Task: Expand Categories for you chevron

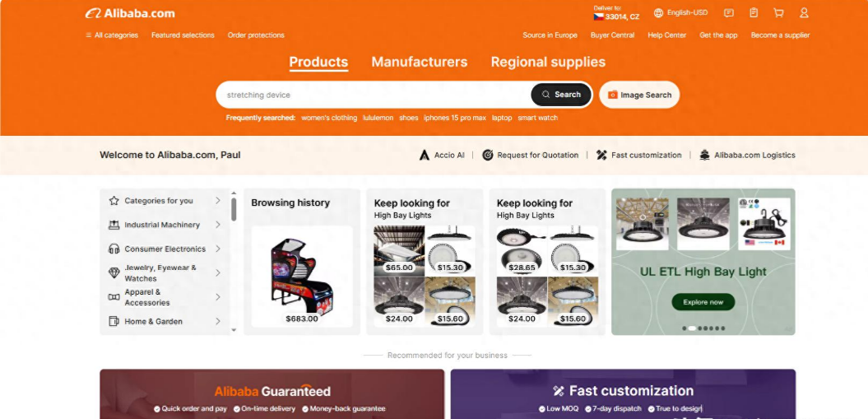Action: click(x=218, y=200)
